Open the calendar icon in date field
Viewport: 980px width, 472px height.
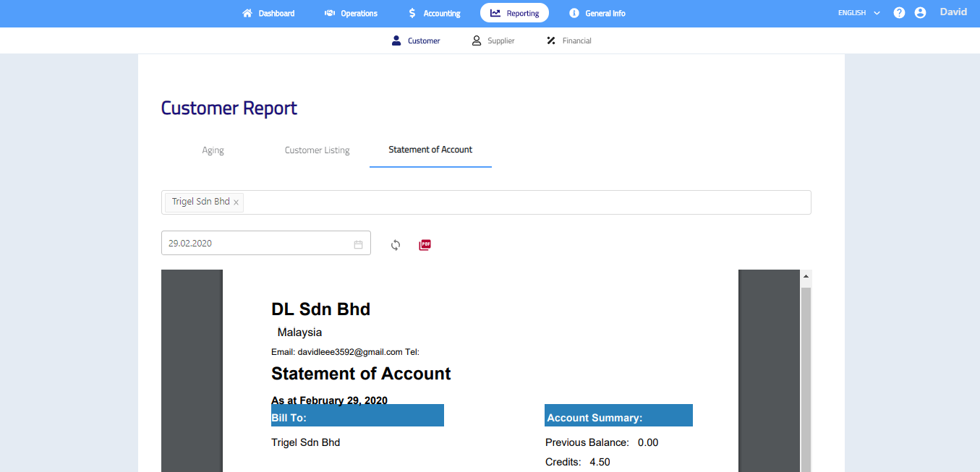(x=358, y=244)
